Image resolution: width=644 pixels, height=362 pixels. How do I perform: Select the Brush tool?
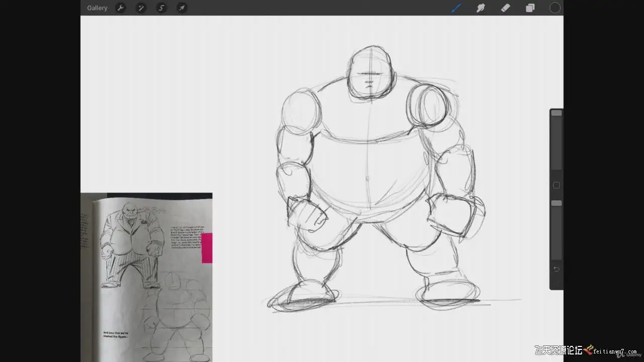pyautogui.click(x=456, y=8)
